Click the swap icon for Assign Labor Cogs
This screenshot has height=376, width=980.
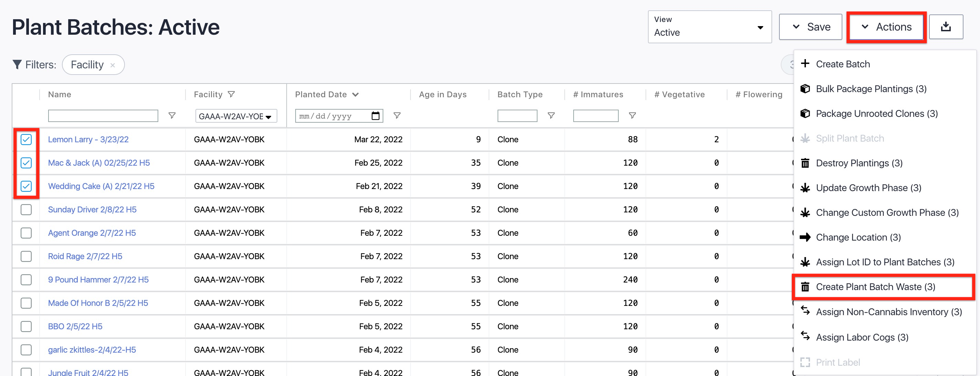[805, 336]
